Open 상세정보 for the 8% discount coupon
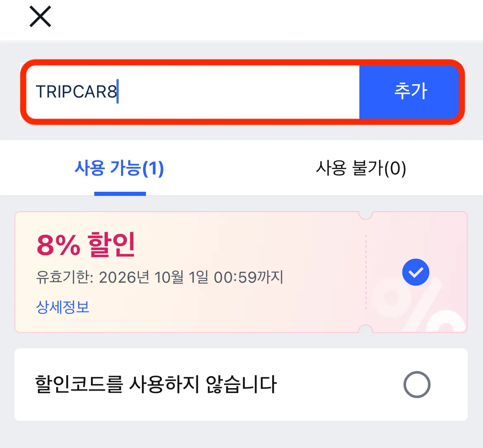 (62, 307)
